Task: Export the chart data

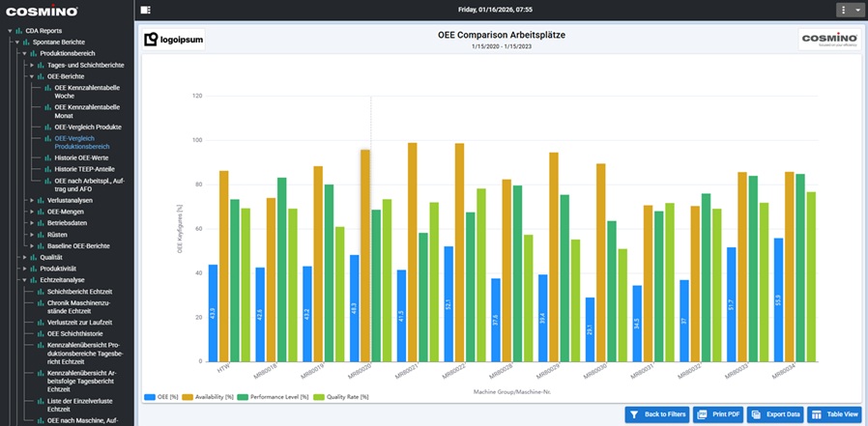Action: [774, 414]
